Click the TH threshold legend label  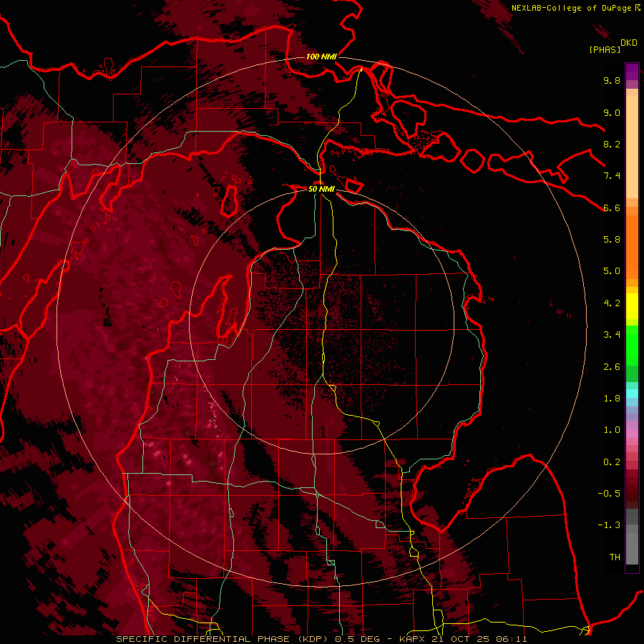615,557
